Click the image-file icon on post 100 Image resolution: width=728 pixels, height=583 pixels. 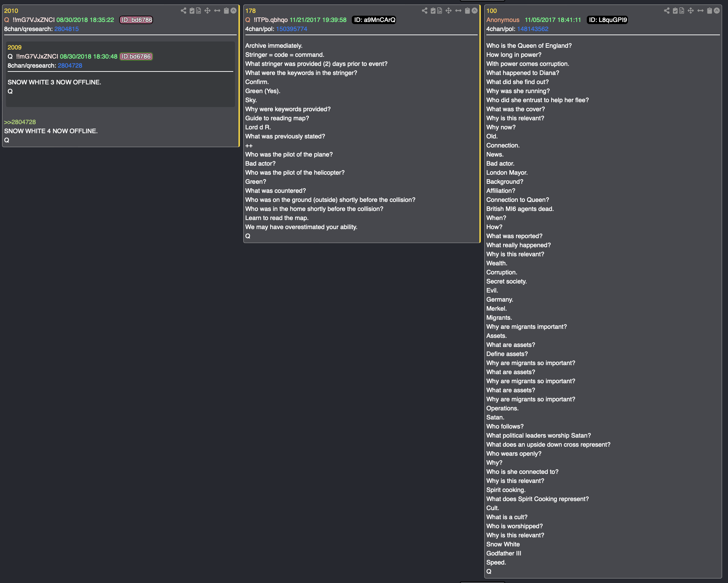click(x=682, y=11)
